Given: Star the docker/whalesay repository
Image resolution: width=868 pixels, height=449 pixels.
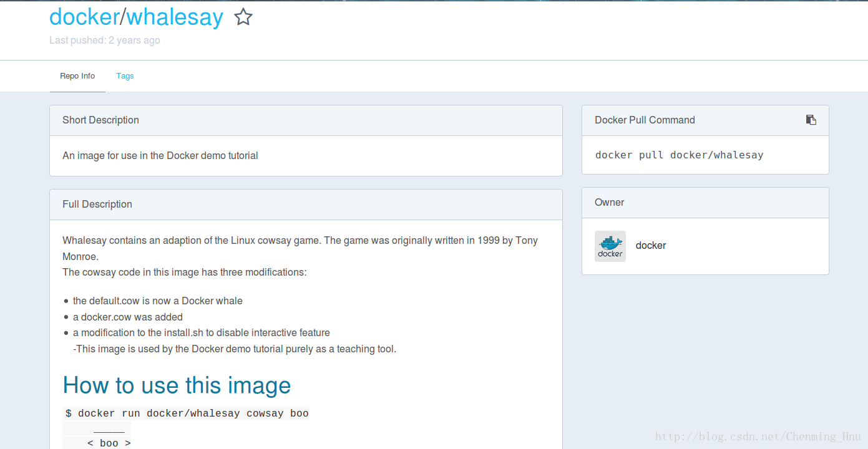Looking at the screenshot, I should tap(243, 17).
